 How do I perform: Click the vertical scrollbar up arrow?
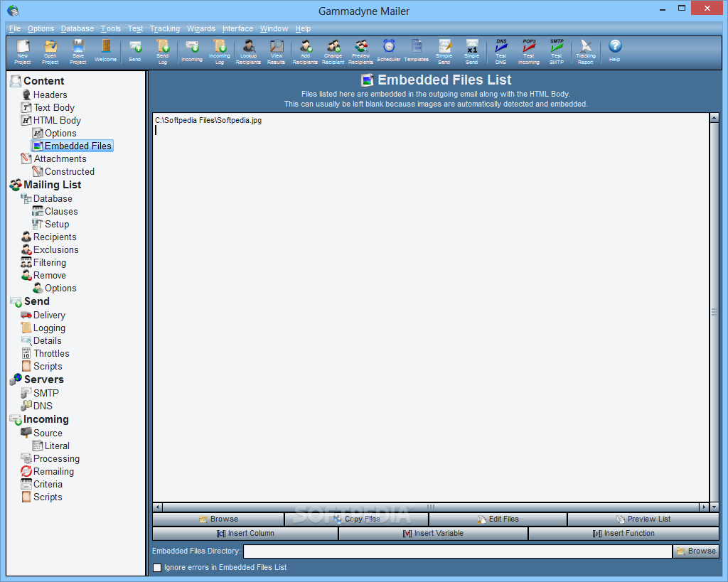[x=714, y=117]
